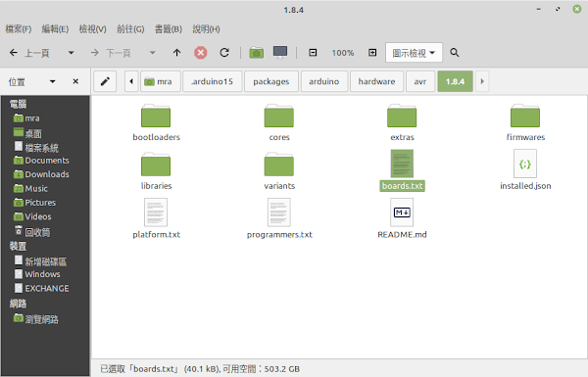Open the 說明(H) menu
The image size is (588, 377).
coord(206,29)
